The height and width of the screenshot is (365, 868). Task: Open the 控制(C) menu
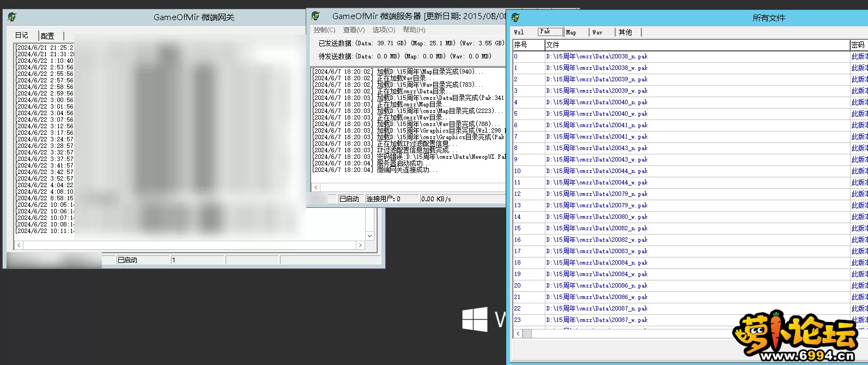point(324,30)
